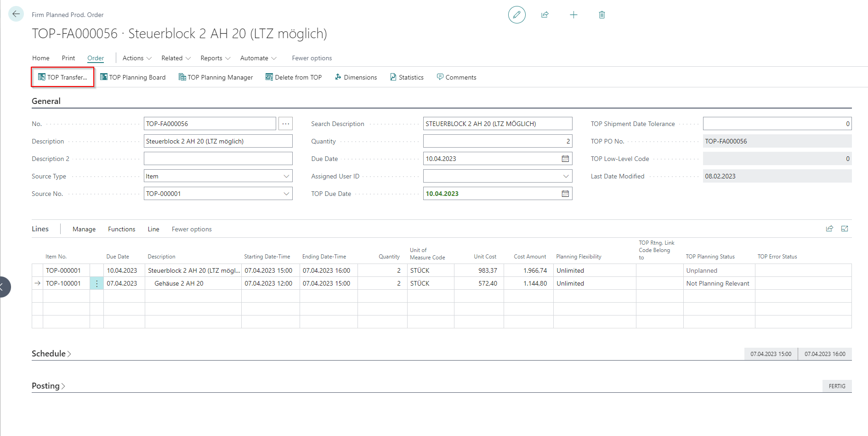This screenshot has height=436, width=868.
Task: Click the plus icon to create new
Action: click(573, 15)
